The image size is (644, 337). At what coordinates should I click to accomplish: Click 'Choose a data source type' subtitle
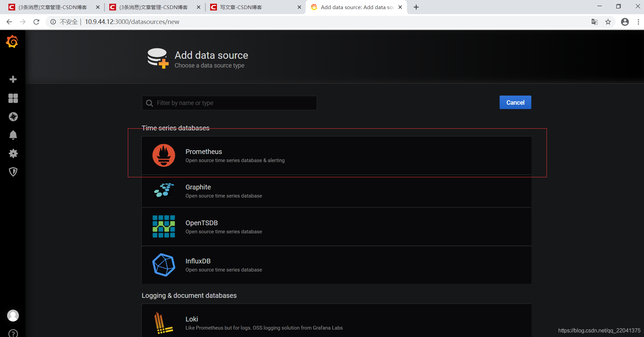[x=209, y=66]
